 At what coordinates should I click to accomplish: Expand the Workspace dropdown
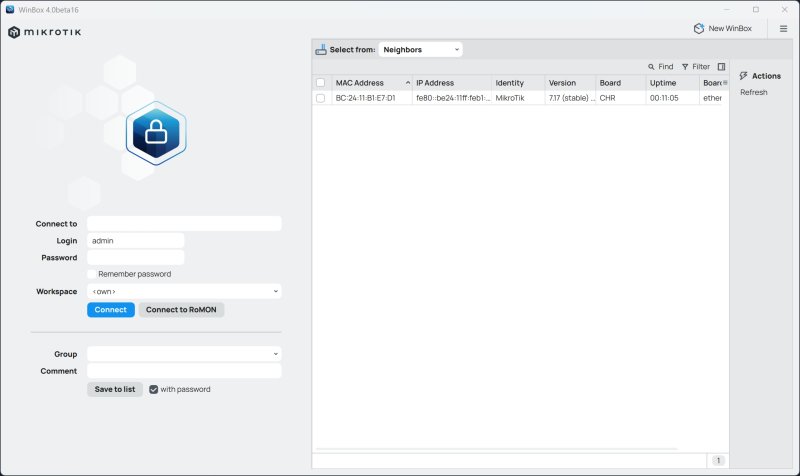[x=184, y=291]
